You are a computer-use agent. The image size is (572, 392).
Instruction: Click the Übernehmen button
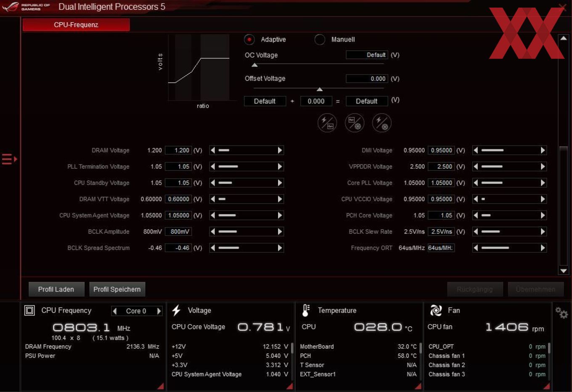[535, 289]
